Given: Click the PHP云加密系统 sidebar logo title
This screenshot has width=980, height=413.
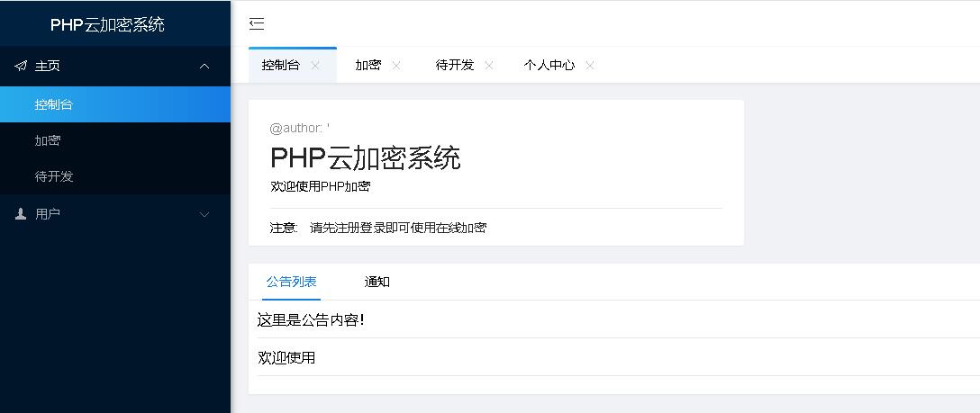Looking at the screenshot, I should point(107,24).
